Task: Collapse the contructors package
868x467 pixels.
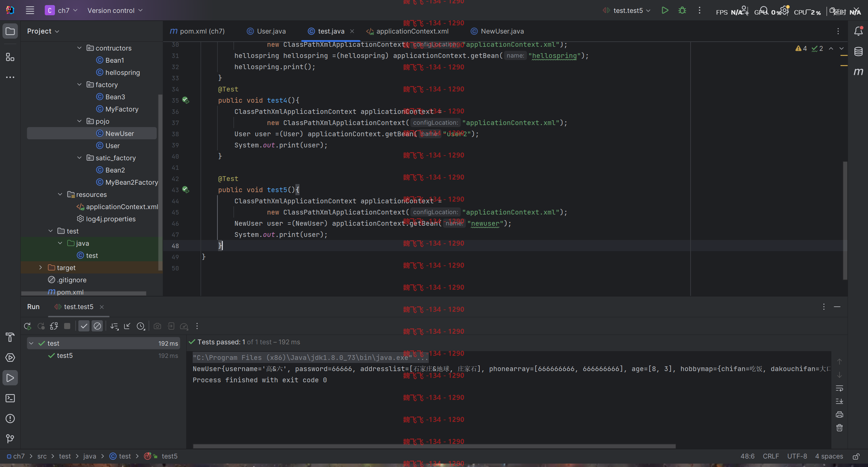Action: coord(79,48)
